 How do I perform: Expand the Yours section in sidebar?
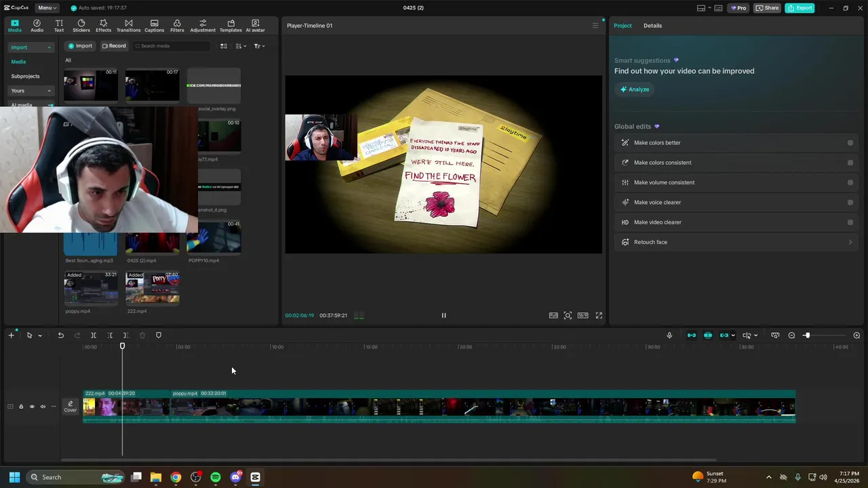(49, 91)
